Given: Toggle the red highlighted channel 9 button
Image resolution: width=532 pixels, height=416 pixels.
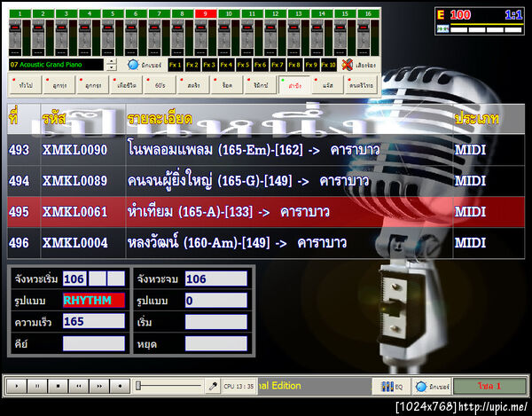Looking at the screenshot, I should [x=206, y=13].
